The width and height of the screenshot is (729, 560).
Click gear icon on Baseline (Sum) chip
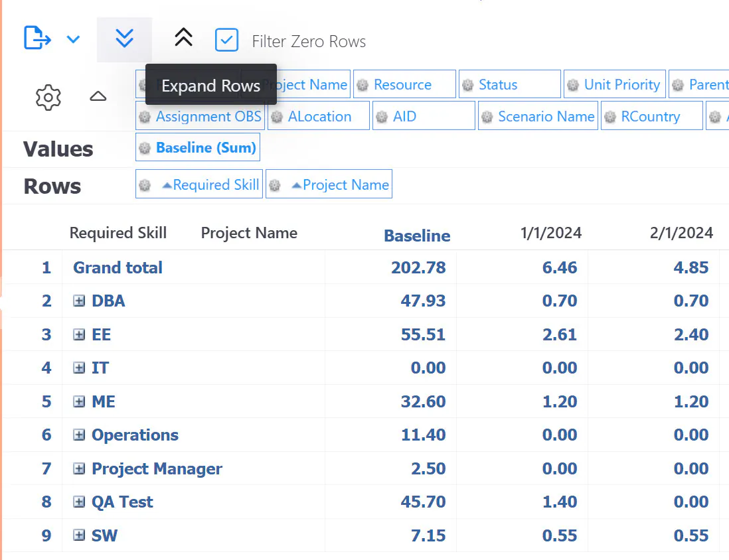(145, 148)
